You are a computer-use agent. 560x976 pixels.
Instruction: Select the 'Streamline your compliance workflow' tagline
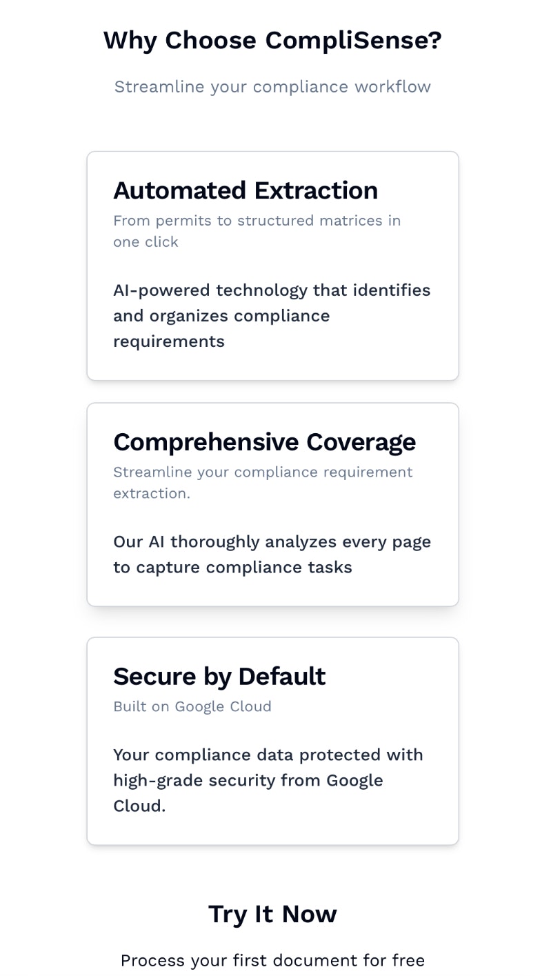272,86
